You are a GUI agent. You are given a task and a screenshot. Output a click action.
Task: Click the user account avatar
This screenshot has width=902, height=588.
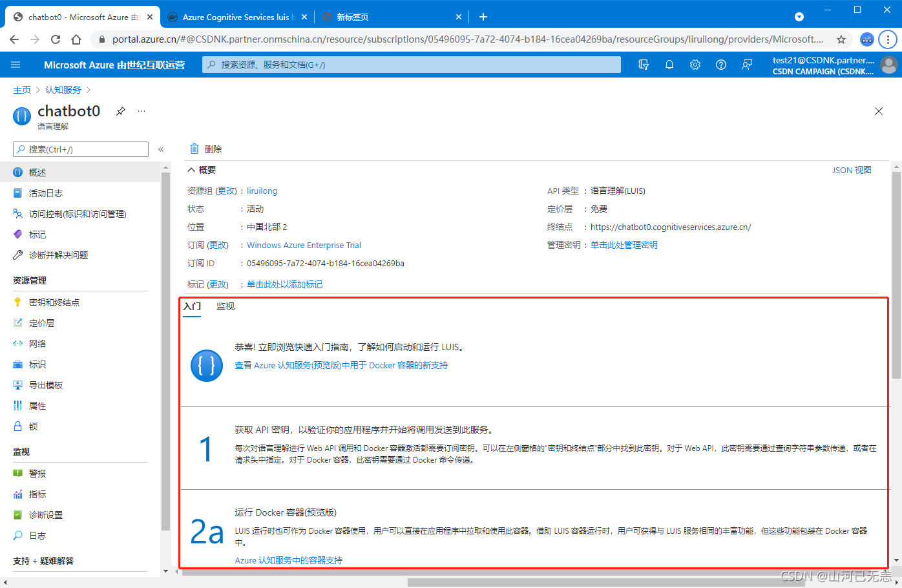[889, 65]
